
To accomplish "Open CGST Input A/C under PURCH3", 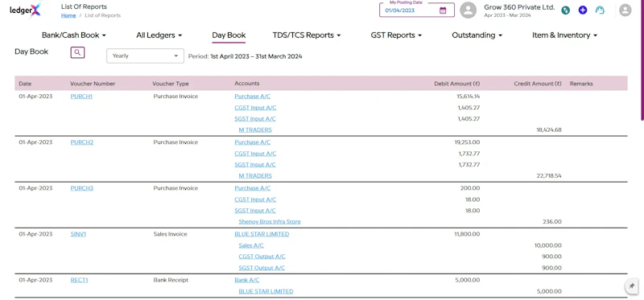I will (x=255, y=199).
